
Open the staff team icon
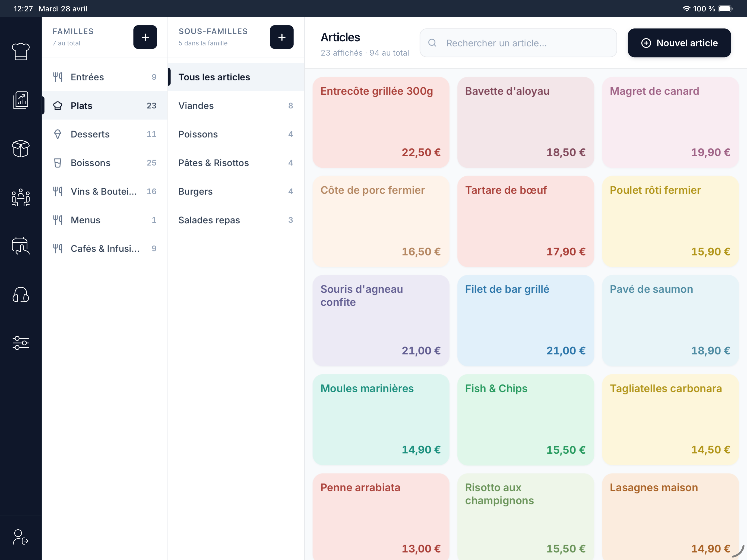(21, 198)
